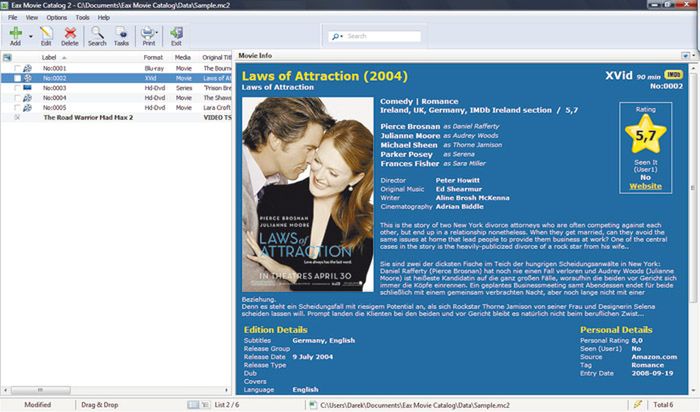This screenshot has width=700, height=412.
Task: Sort by the Media column header
Action: coord(183,57)
